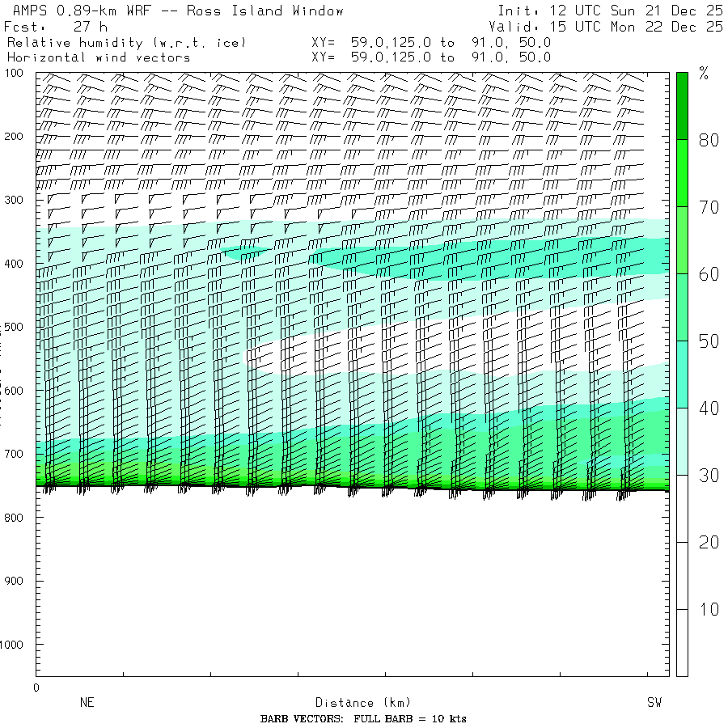Click the 0 distance origin label
The image size is (728, 728).
click(x=36, y=688)
